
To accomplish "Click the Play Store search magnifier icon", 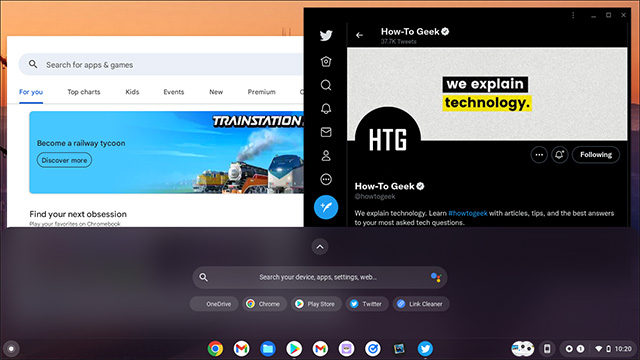I will click(x=33, y=64).
